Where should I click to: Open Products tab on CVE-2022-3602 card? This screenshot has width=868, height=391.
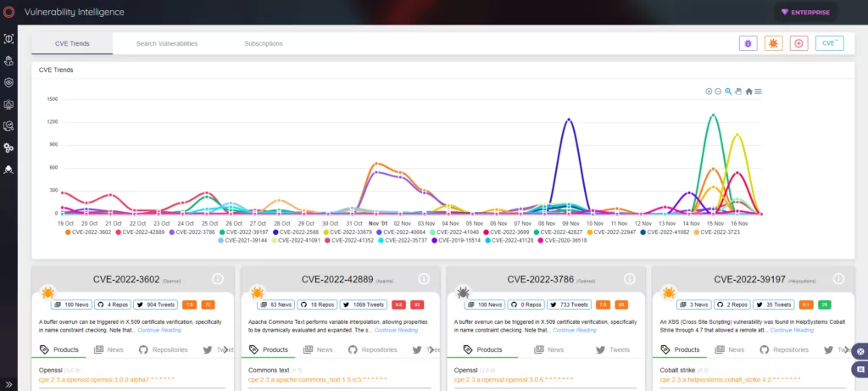click(x=59, y=349)
